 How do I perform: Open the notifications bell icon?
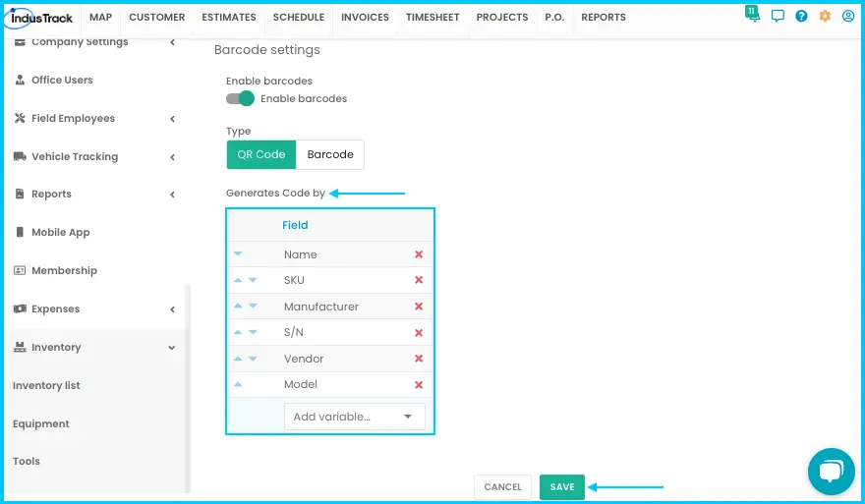click(753, 14)
